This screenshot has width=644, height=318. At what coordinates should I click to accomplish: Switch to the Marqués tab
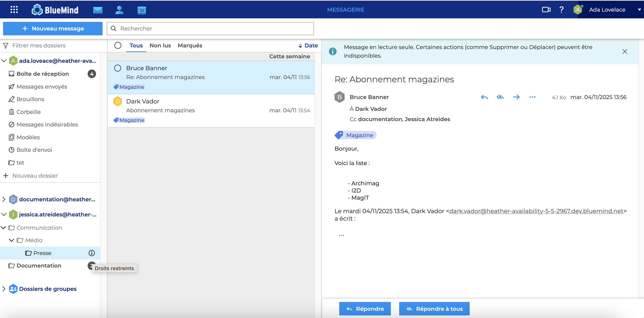[190, 45]
